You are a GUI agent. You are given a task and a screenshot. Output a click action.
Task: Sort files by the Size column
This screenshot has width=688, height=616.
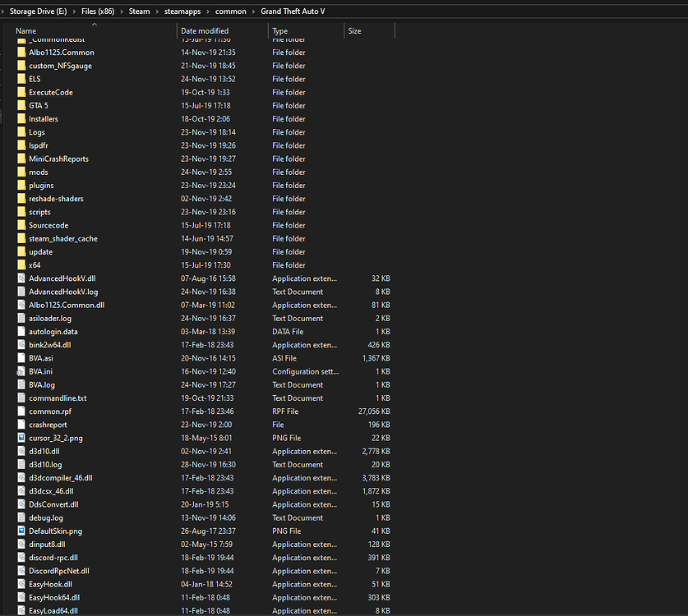[x=353, y=30]
